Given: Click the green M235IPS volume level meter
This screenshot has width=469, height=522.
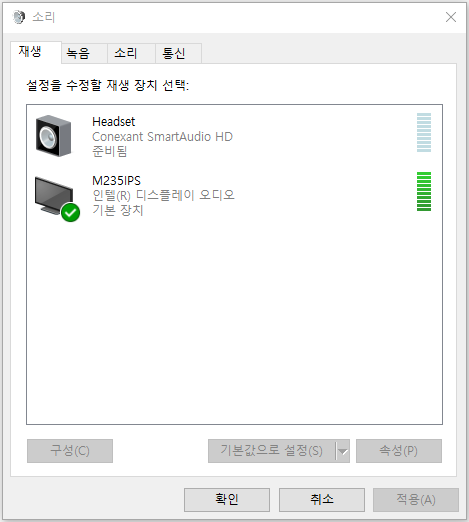Looking at the screenshot, I should click(x=424, y=191).
